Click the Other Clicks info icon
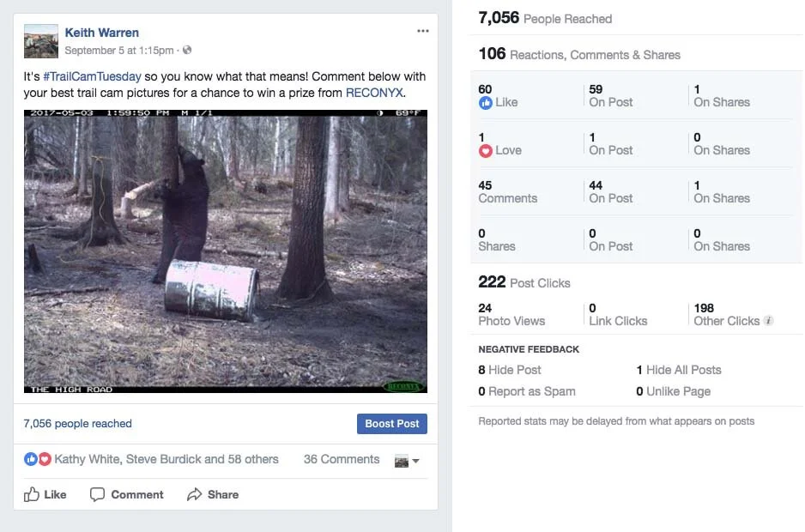The image size is (805, 532). click(768, 320)
